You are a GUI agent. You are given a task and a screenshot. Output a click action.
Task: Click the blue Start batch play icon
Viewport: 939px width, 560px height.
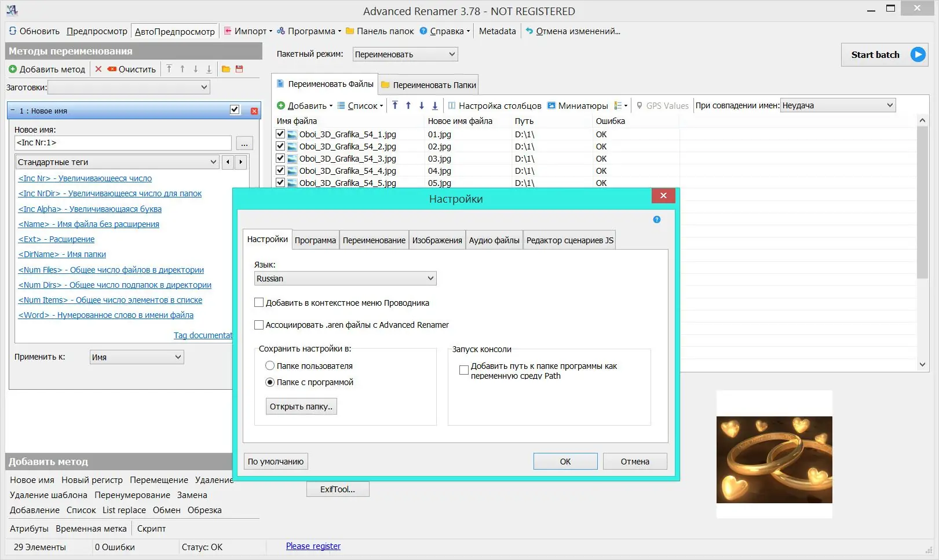pos(918,54)
